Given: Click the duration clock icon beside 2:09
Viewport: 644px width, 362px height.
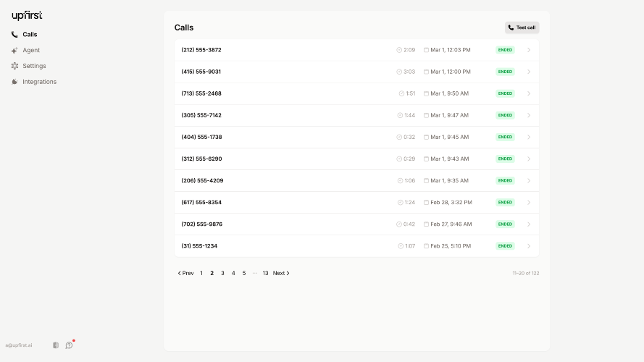Looking at the screenshot, I should tap(399, 50).
